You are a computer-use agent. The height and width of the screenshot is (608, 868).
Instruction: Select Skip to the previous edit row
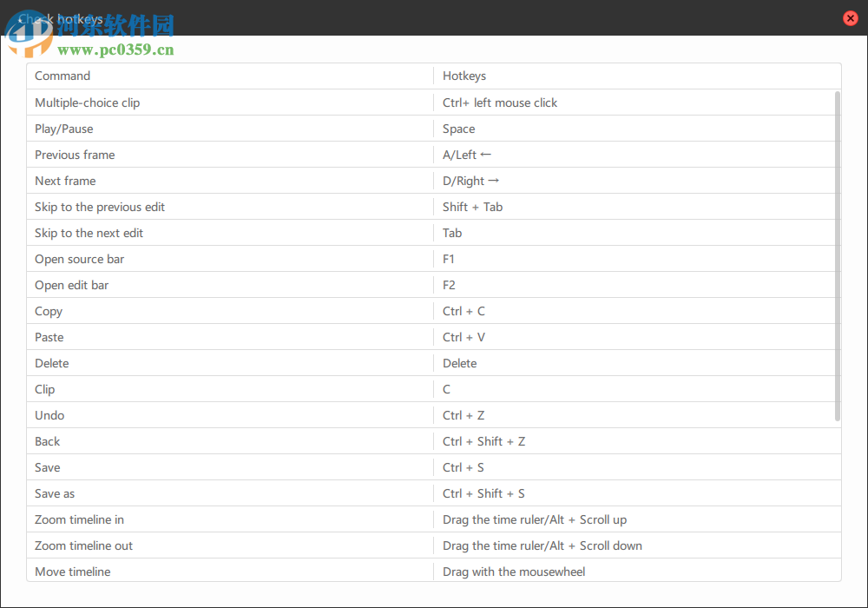click(100, 207)
